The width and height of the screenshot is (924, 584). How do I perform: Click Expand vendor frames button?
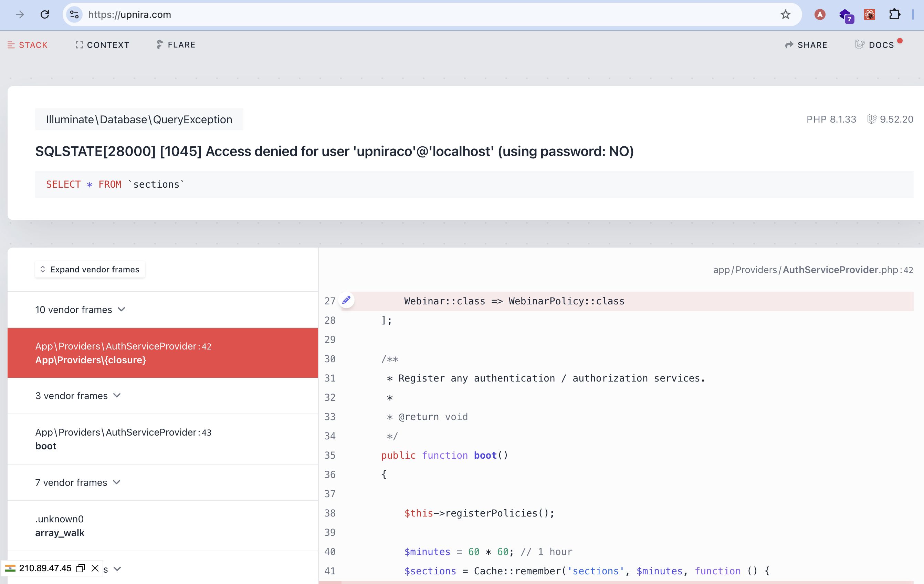pos(90,269)
